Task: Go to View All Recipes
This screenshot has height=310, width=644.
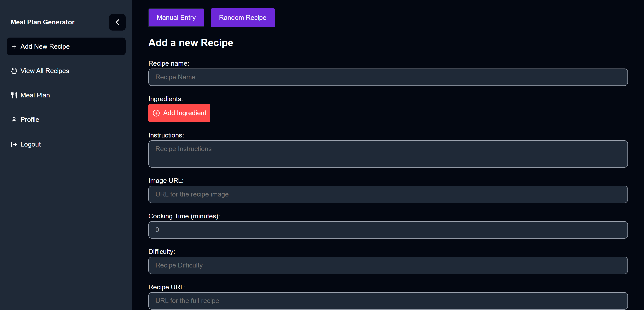Action: pyautogui.click(x=66, y=71)
